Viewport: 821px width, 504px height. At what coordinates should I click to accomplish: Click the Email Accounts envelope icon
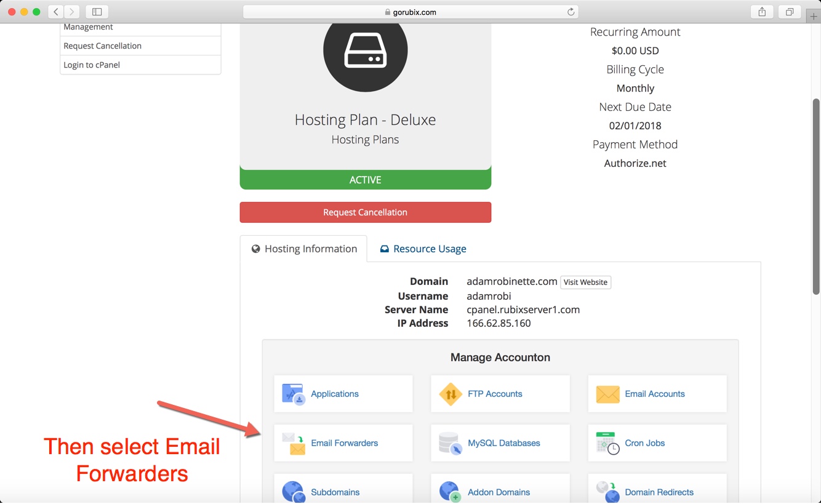coord(607,394)
